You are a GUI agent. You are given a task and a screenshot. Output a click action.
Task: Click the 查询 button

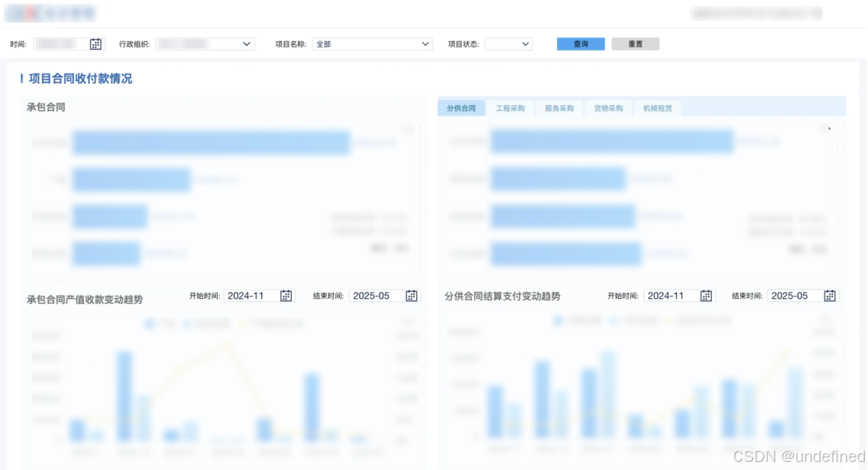pos(581,43)
